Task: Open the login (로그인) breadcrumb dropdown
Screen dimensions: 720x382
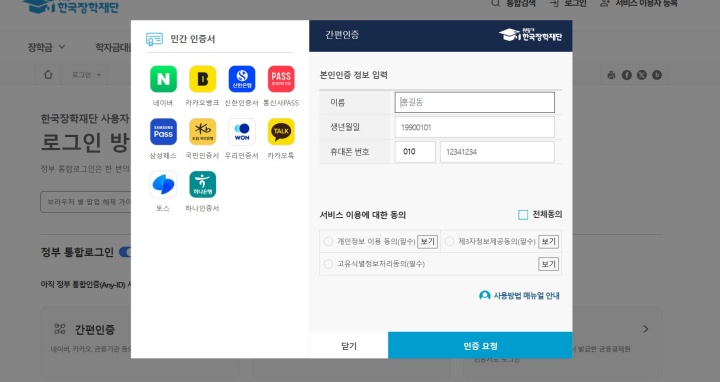Action: click(x=86, y=75)
